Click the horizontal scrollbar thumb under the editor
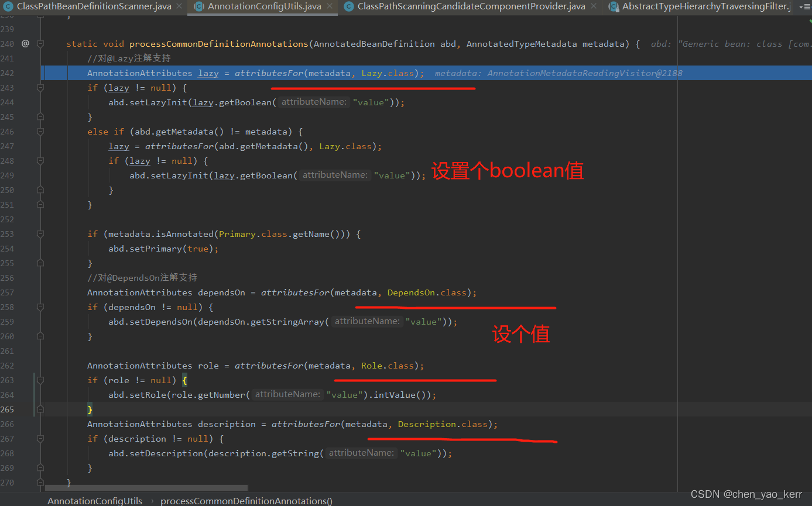The height and width of the screenshot is (506, 812). [146, 488]
